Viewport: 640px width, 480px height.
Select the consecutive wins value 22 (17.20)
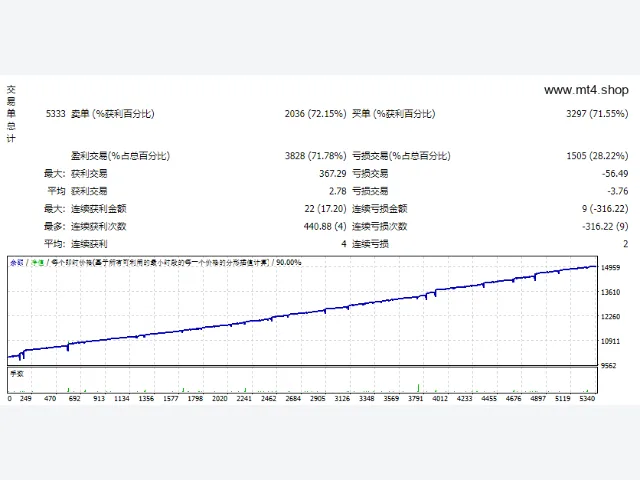pos(325,209)
